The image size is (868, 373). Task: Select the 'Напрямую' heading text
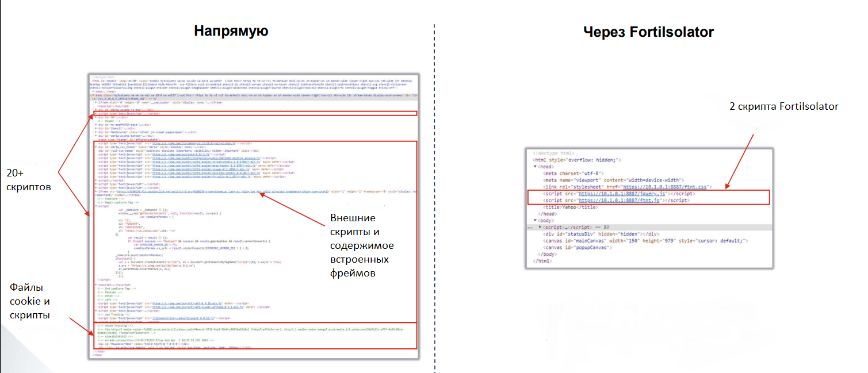click(230, 30)
